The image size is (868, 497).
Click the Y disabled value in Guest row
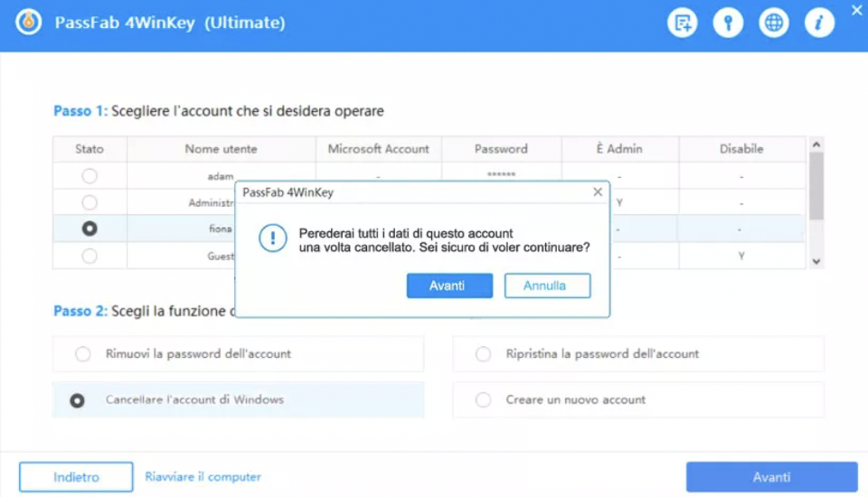click(741, 256)
